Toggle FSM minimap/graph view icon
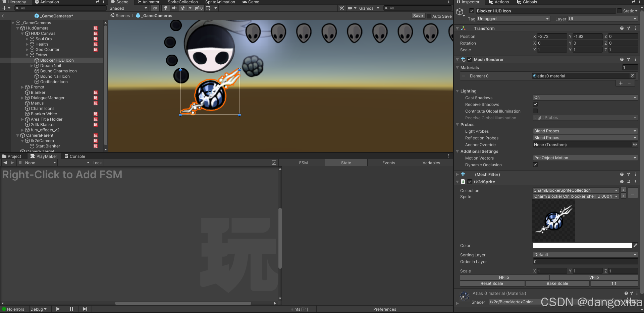 click(274, 163)
